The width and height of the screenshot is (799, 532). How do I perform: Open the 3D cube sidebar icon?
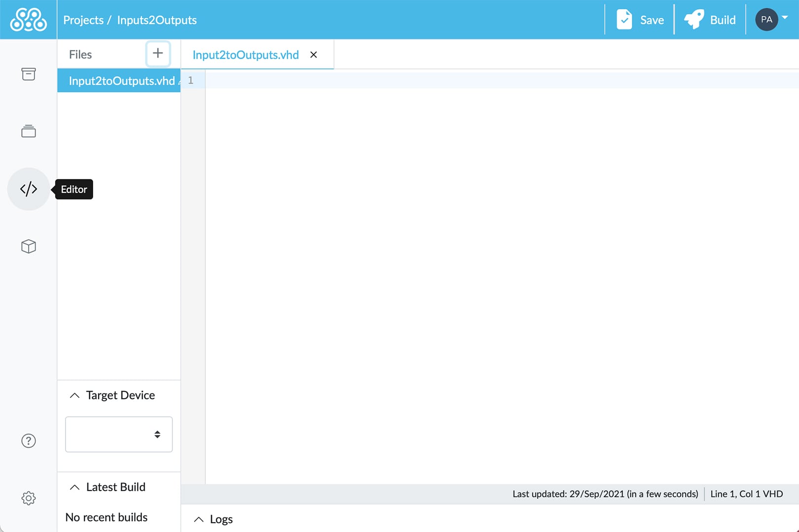29,246
